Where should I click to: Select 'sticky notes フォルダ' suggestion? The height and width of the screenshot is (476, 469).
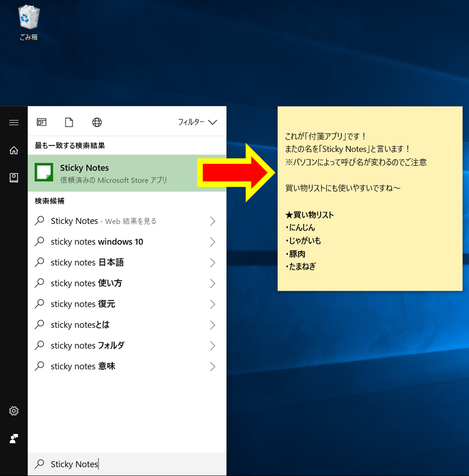pos(127,345)
